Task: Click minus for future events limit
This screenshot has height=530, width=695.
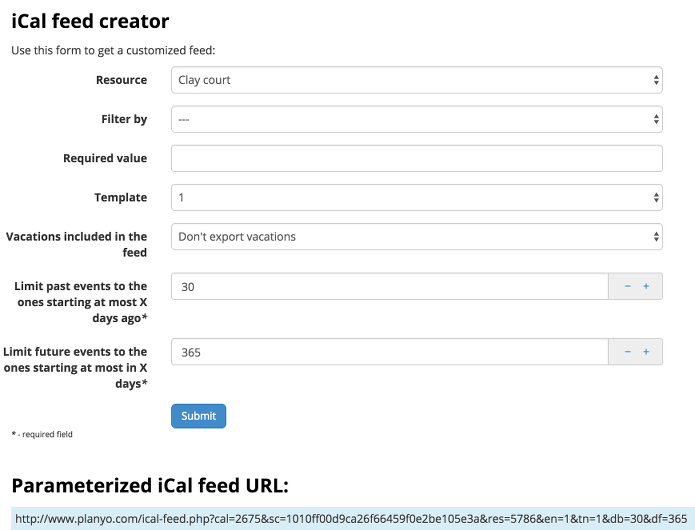Action: click(627, 352)
